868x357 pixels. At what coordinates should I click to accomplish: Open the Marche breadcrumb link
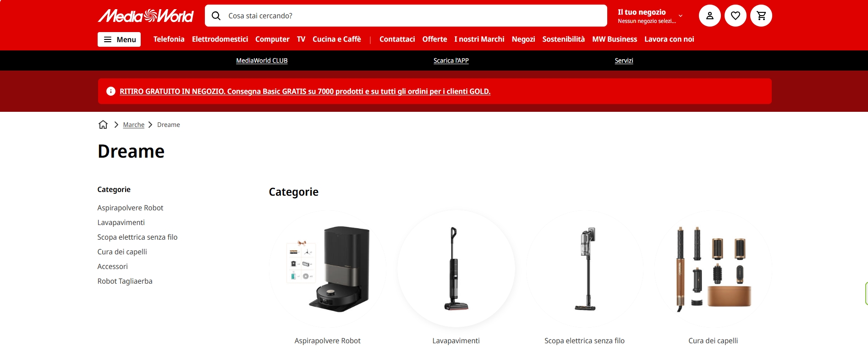point(133,125)
